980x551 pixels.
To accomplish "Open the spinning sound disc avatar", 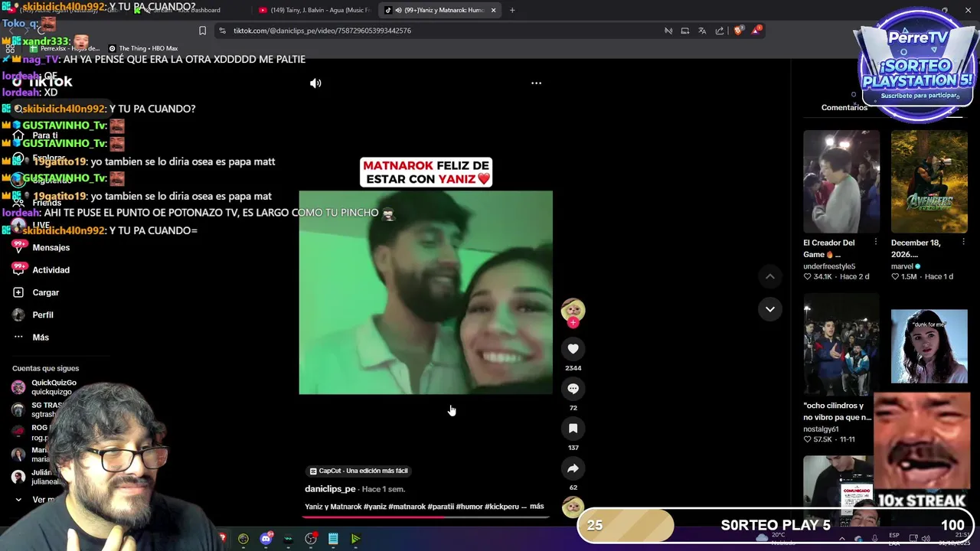I will (573, 507).
